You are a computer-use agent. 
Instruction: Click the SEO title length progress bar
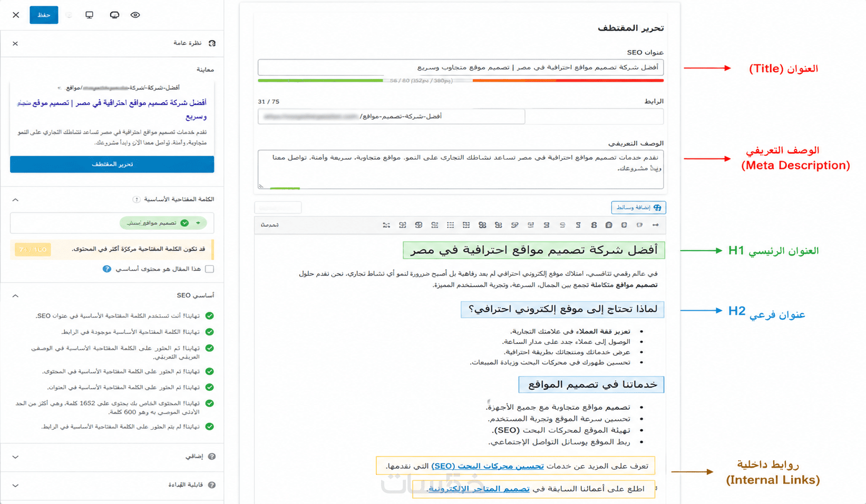coord(461,81)
